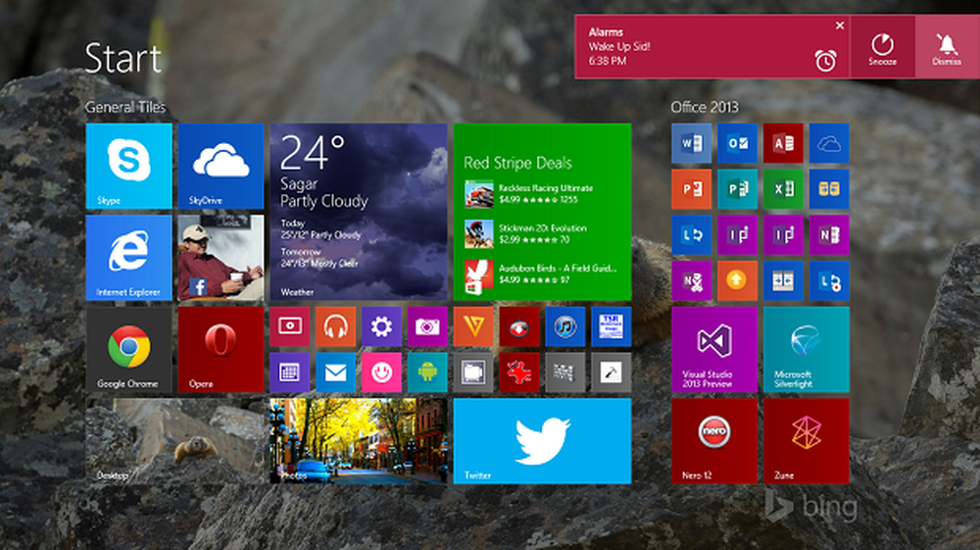Launch the iTunes tile
Viewport: 980px width, 550px height.
pos(565,326)
